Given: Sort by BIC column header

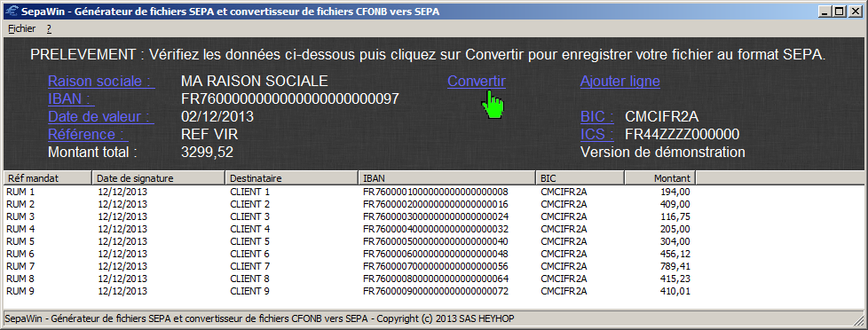Looking at the screenshot, I should click(580, 178).
